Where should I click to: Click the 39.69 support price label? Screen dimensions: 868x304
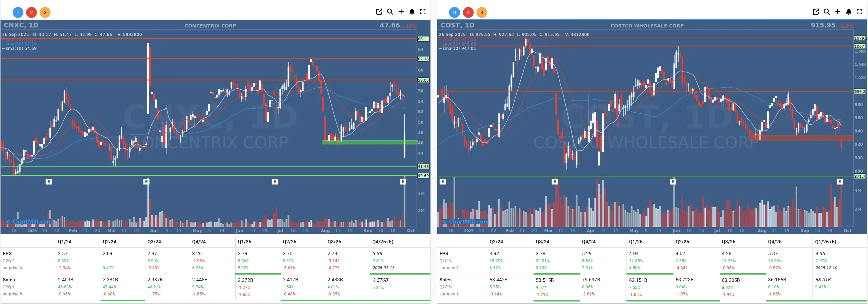coord(423,176)
